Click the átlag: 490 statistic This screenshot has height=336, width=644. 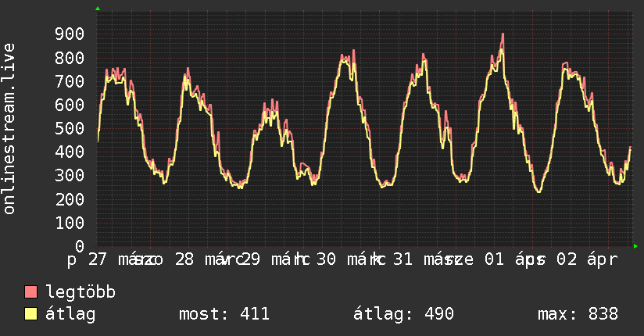[404, 314]
